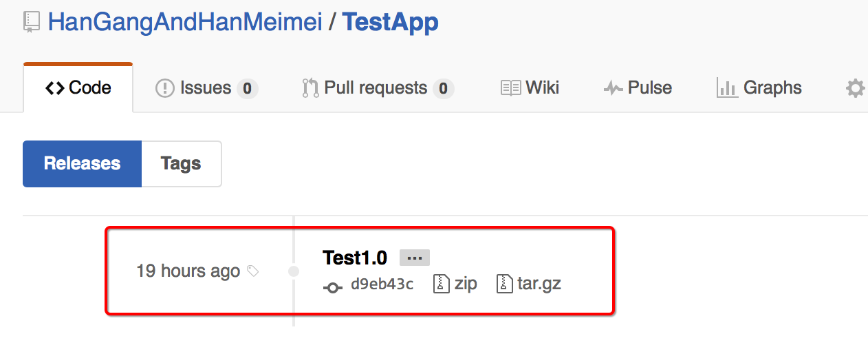Expand the Test1.0 ellipsis details

[x=415, y=258]
